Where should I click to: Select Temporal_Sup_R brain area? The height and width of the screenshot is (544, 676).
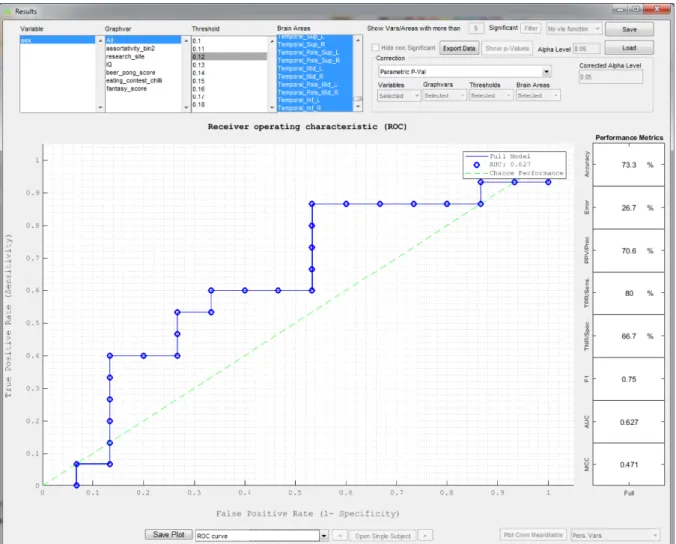point(315,44)
